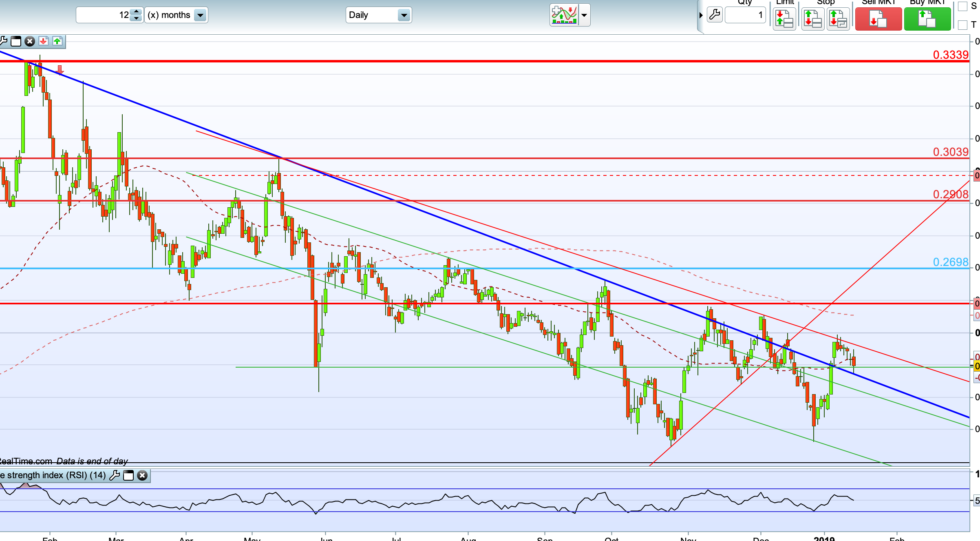Expand the indicators icon dropdown arrow
980x541 pixels.
tap(584, 16)
